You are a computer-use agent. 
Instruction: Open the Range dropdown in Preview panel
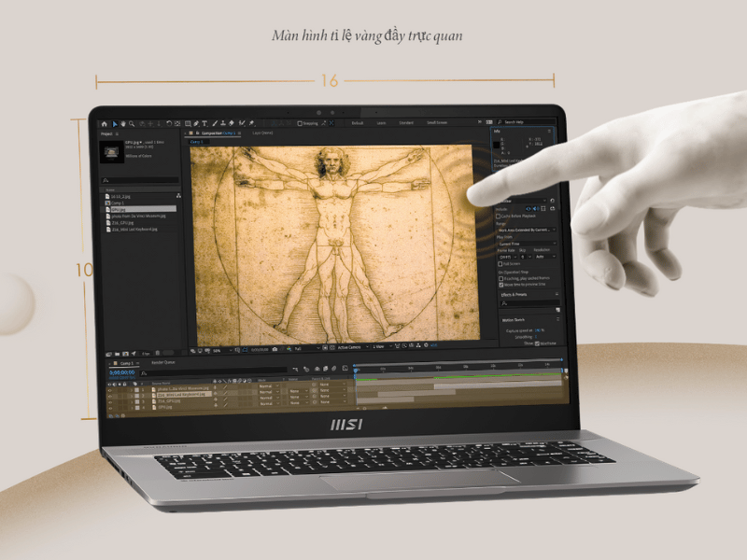point(528,230)
